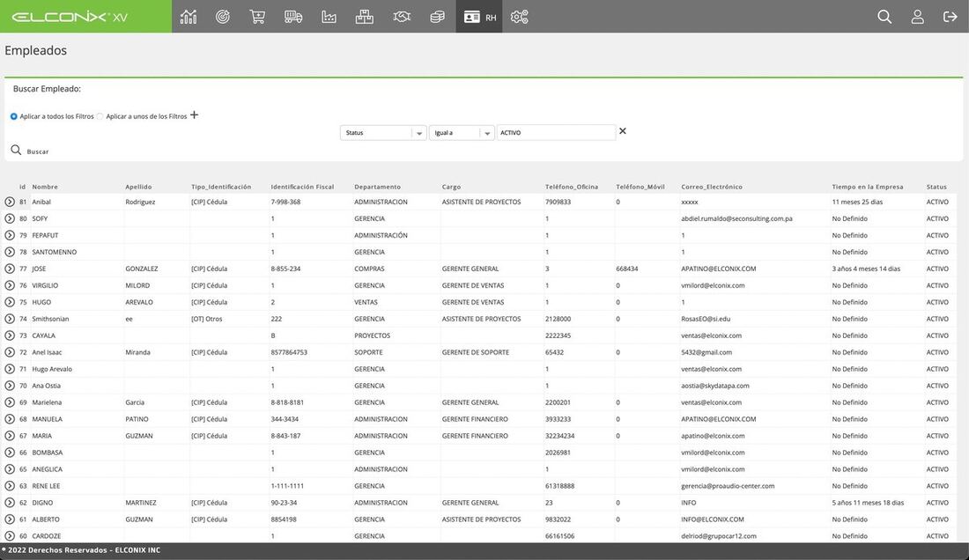969x560 pixels.
Task: Open the sales statistics chart module icon
Action: (x=189, y=17)
